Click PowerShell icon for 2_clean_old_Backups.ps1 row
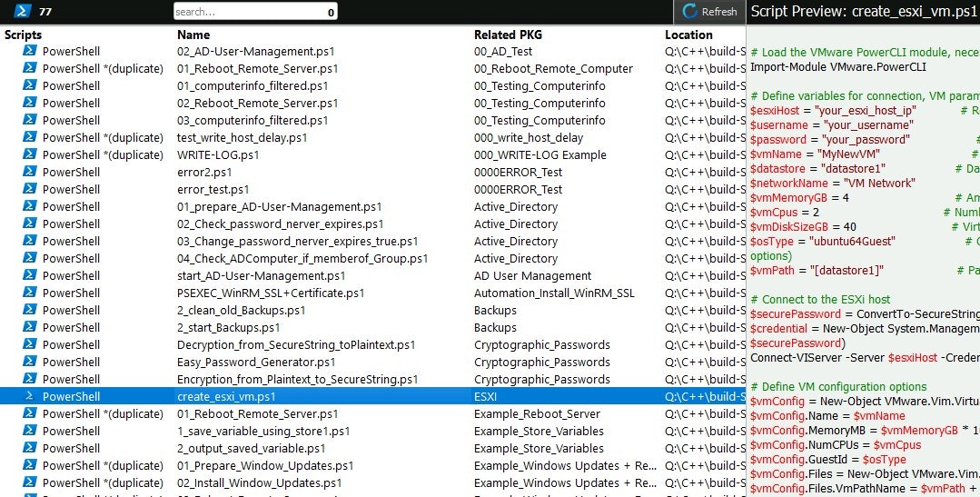 coord(29,310)
